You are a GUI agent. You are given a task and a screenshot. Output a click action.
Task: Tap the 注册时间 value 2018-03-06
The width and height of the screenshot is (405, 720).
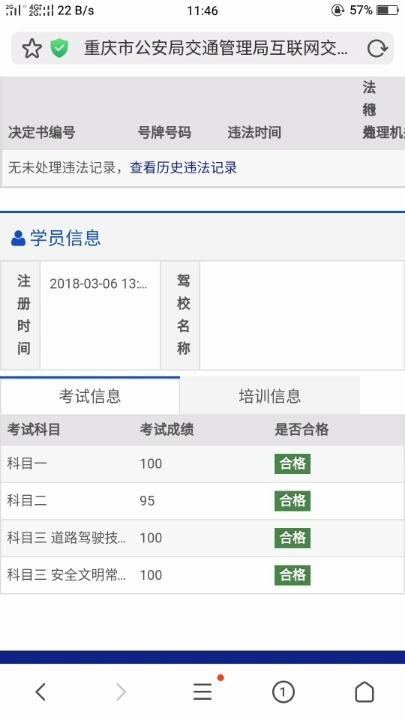[x=98, y=284]
